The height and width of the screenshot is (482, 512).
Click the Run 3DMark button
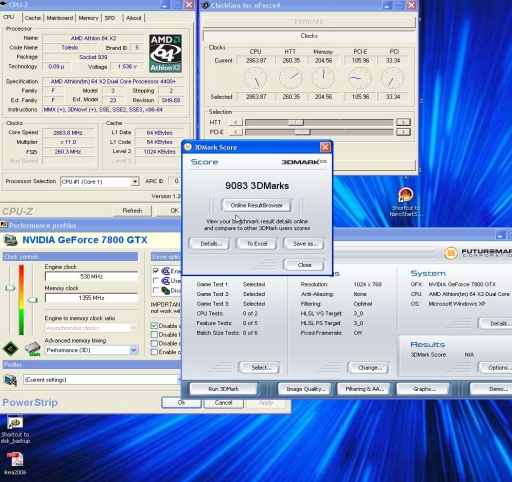click(224, 389)
